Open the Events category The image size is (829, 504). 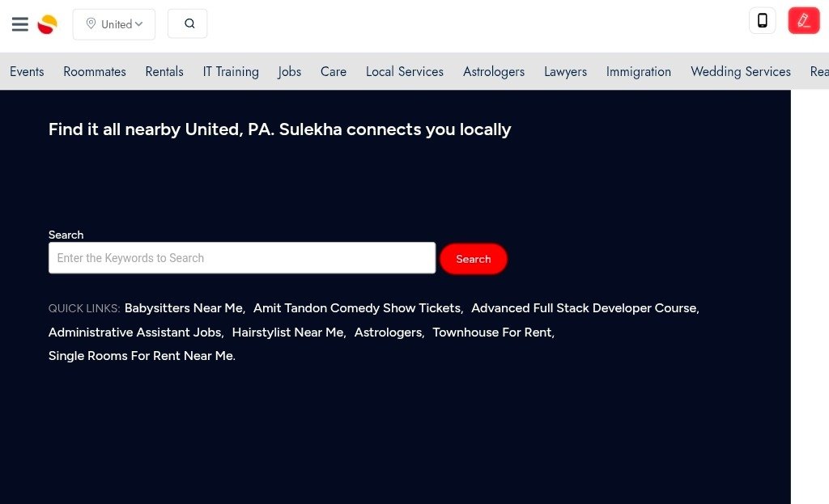point(27,71)
